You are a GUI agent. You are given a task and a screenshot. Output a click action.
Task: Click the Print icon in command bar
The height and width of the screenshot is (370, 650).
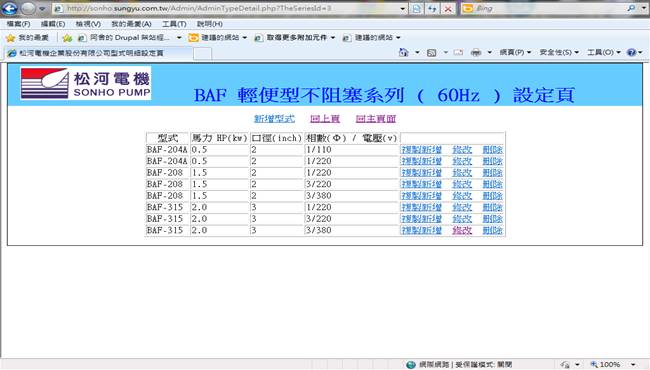[476, 53]
